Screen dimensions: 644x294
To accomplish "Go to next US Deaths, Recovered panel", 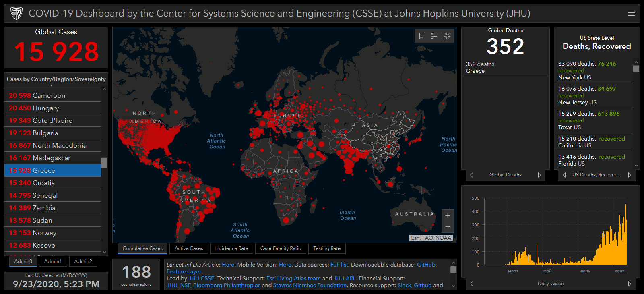I will click(630, 175).
